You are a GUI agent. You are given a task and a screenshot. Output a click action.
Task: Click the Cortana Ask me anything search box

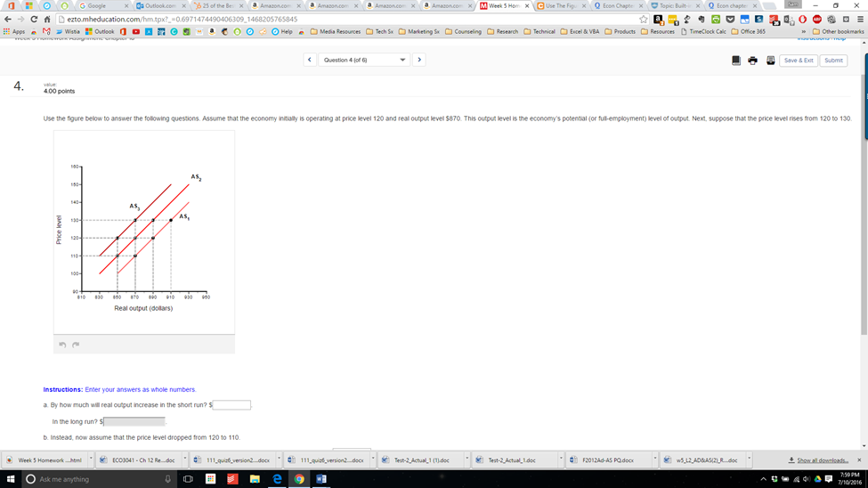(x=99, y=478)
